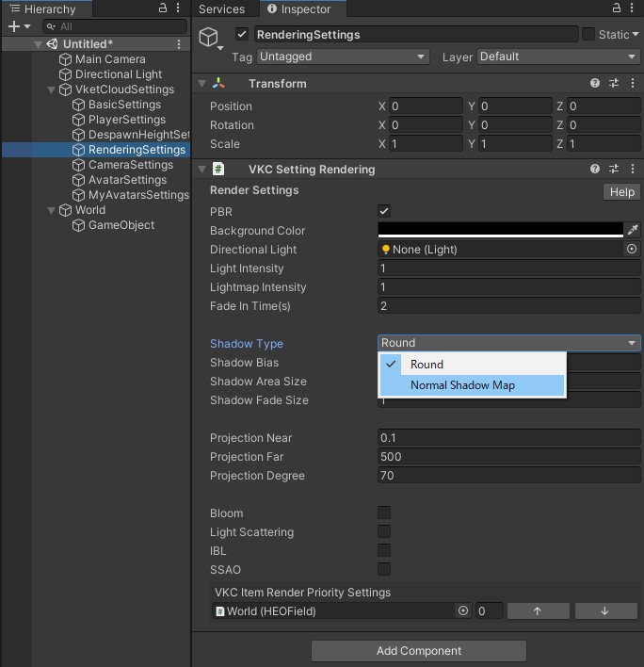Open the Untitled scene options menu
644x667 pixels.
point(179,44)
